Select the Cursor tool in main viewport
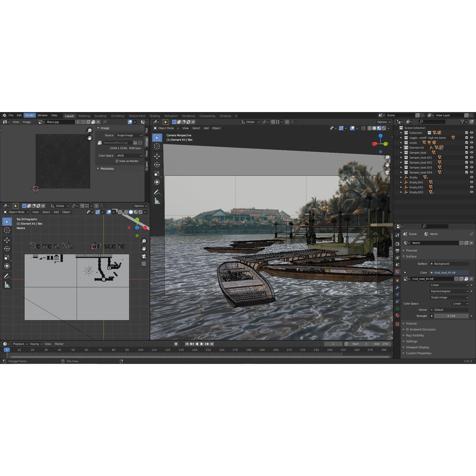 click(157, 146)
